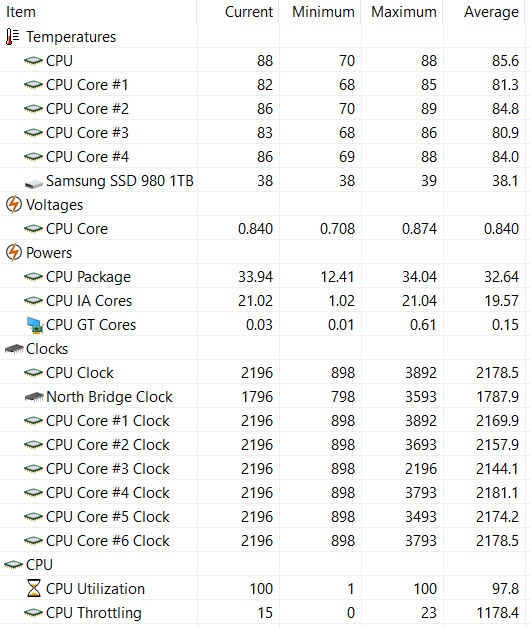Image resolution: width=531 pixels, height=628 pixels.
Task: Click the CPU GT Cores graphics icon
Action: click(x=35, y=325)
